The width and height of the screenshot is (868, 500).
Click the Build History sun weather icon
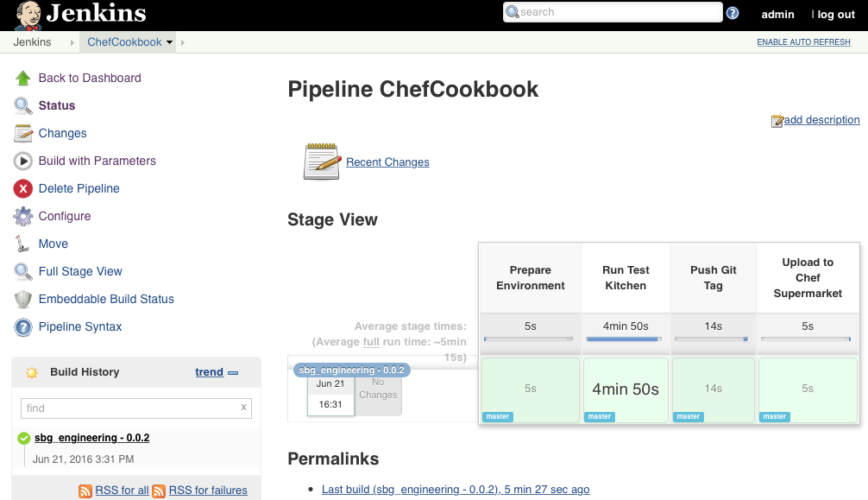pos(32,372)
